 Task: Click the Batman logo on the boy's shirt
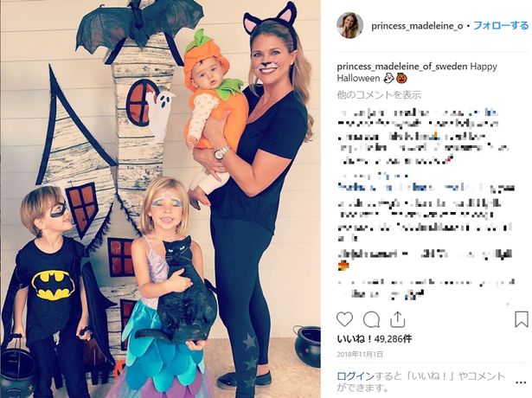click(x=54, y=285)
